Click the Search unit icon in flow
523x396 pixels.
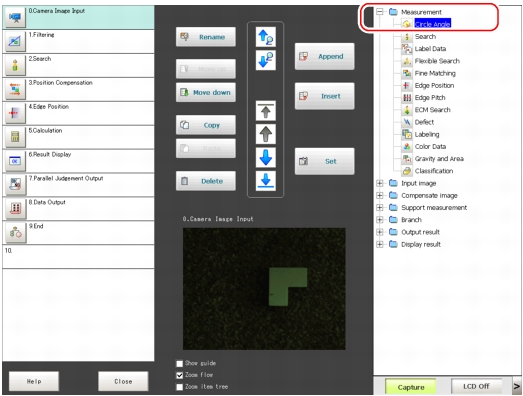tap(15, 65)
